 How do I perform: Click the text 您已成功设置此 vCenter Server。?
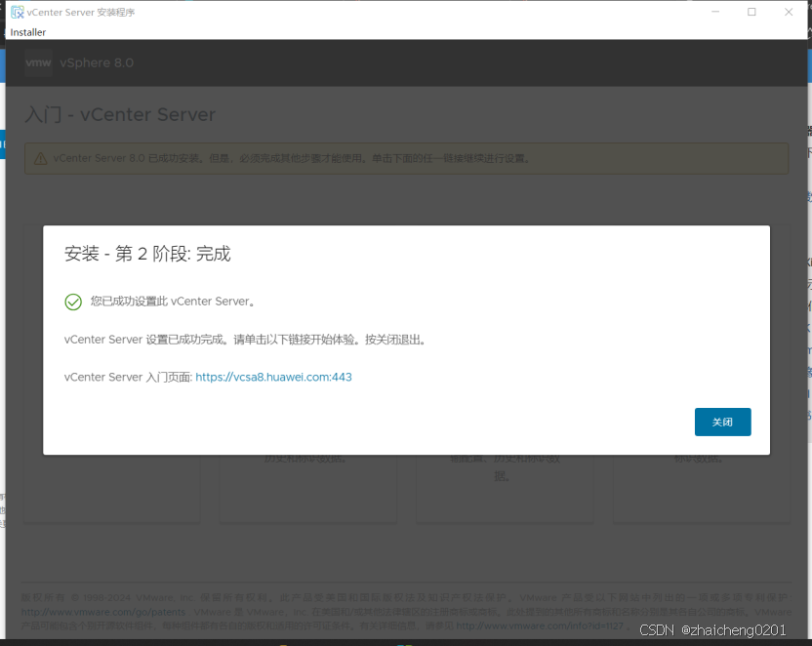point(173,302)
